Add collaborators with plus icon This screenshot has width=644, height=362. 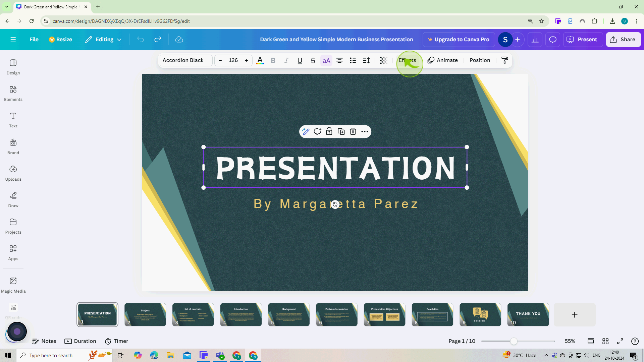518,40
